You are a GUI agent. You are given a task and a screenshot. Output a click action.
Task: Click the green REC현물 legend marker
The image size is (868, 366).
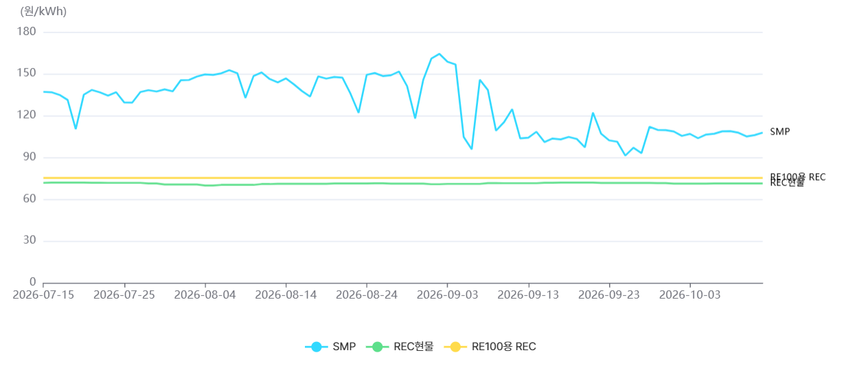coord(378,347)
